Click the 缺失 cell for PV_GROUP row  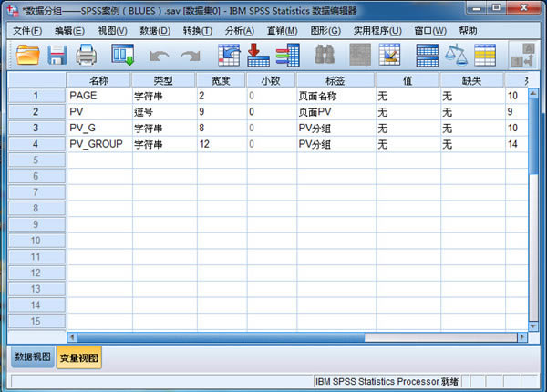470,144
